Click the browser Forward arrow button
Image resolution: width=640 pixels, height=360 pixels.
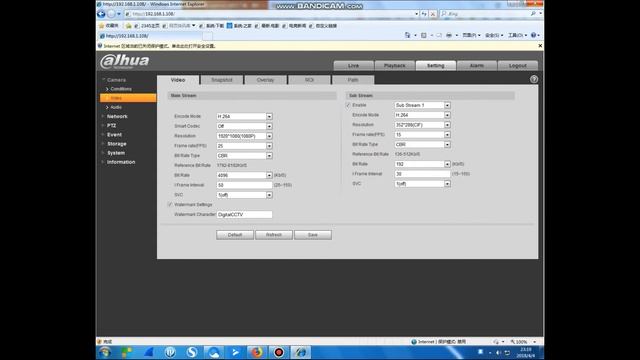point(111,14)
